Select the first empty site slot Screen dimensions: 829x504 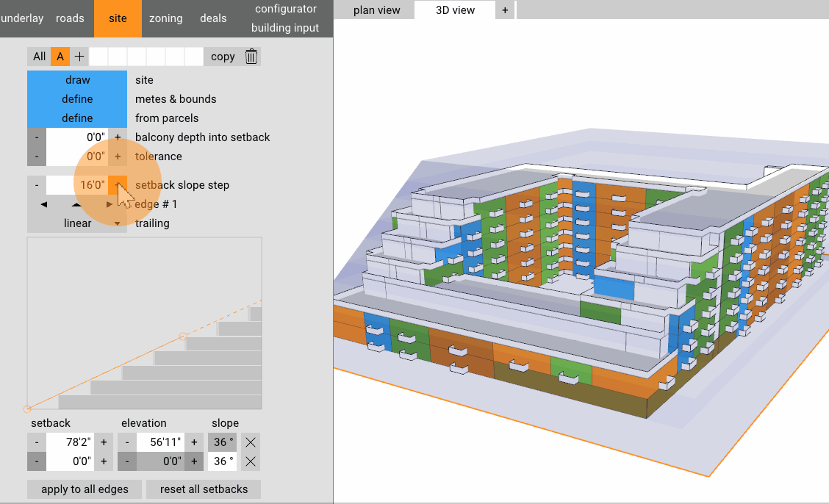tap(98, 57)
